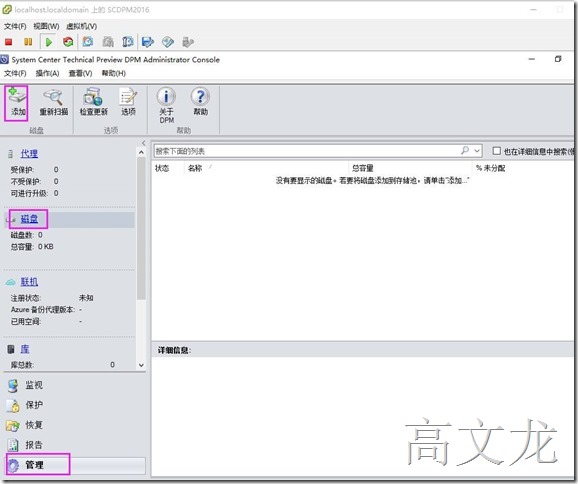Click the 检查更新 icon
This screenshot has height=484, width=578.
(x=94, y=102)
